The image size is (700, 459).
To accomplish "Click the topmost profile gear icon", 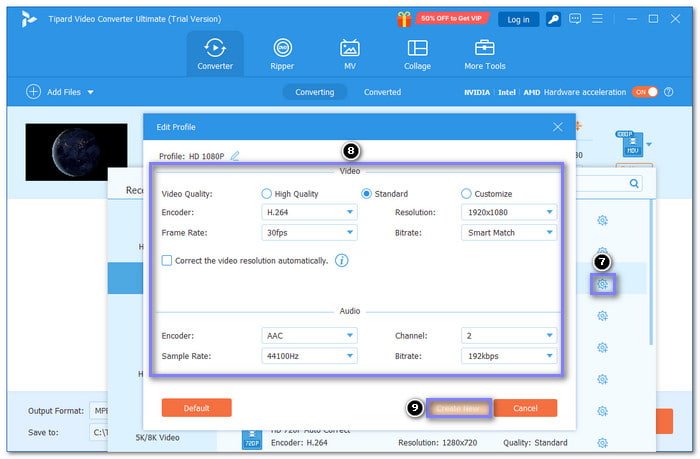I will [603, 220].
